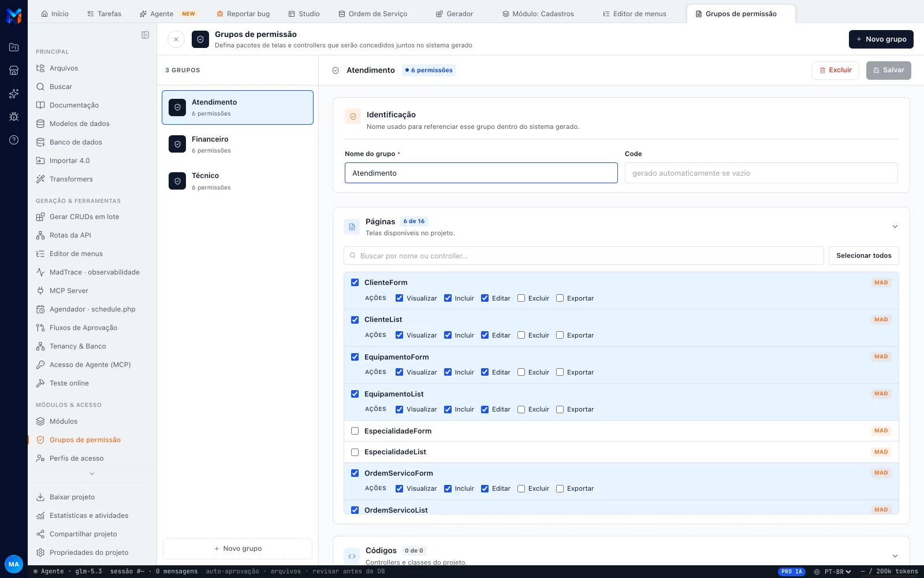Click the Salvar button
This screenshot has height=578, width=924.
tap(889, 71)
